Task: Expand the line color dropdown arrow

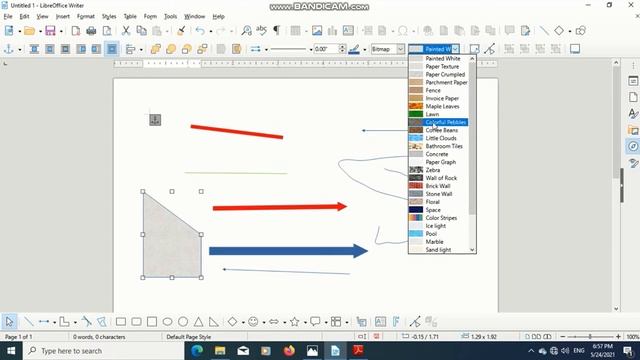Action: 364,50
